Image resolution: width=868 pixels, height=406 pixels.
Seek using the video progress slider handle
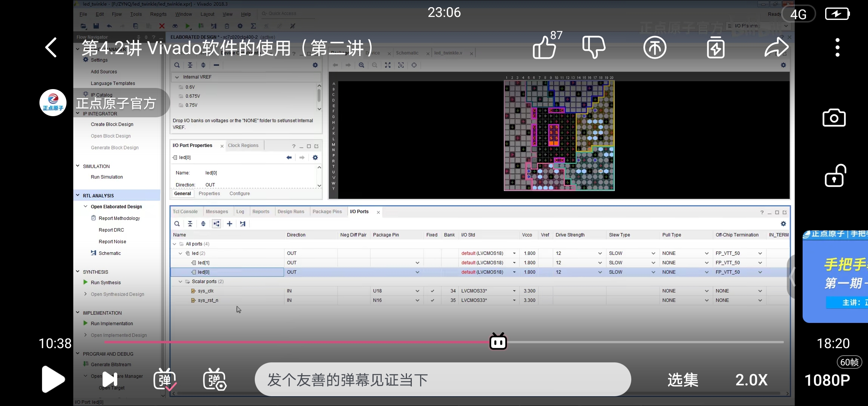click(x=498, y=342)
